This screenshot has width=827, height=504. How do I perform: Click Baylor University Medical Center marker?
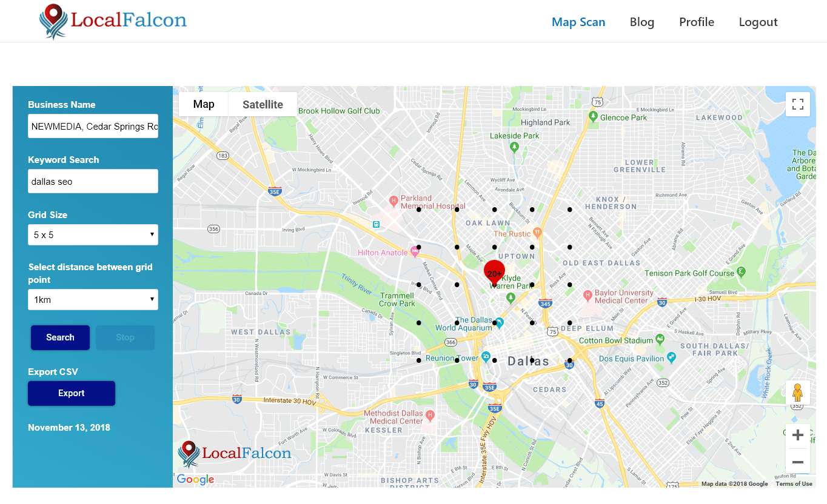(587, 296)
